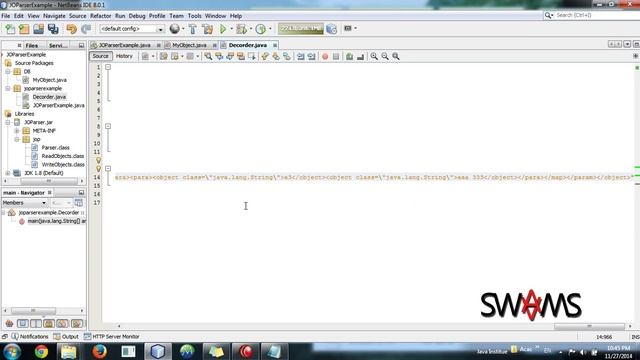
Task: Click the Build Project hammer icon
Action: click(x=193, y=29)
